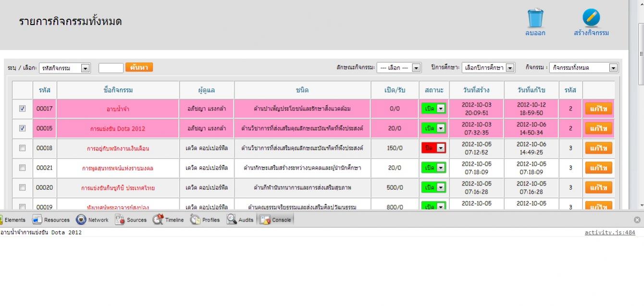
Task: Click แก้ไข button for row 00018
Action: [x=598, y=148]
